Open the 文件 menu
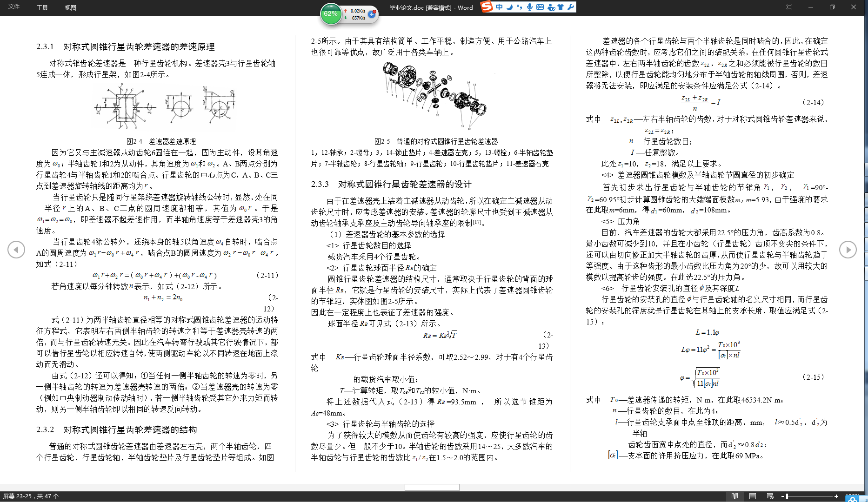This screenshot has width=868, height=502. click(14, 7)
